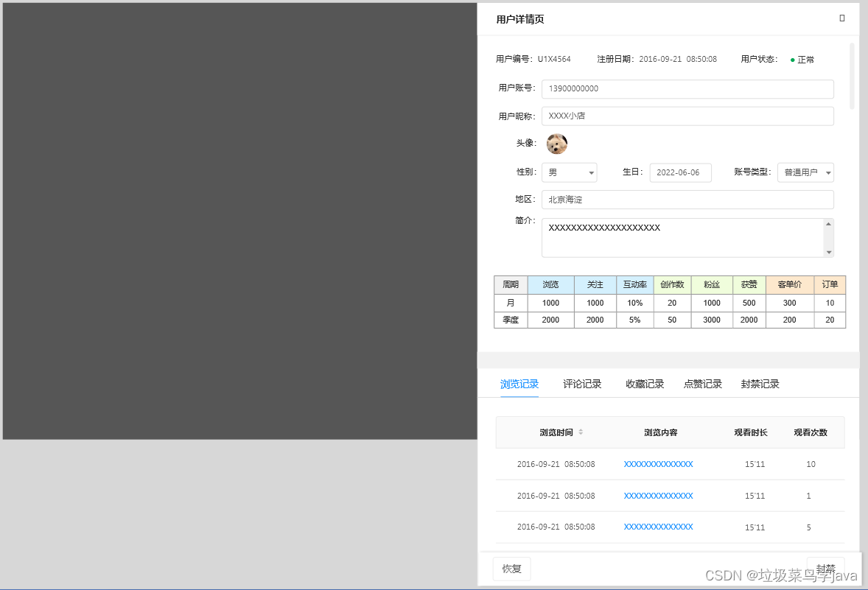Click the 观看时长 column header
868x590 pixels.
tap(751, 433)
